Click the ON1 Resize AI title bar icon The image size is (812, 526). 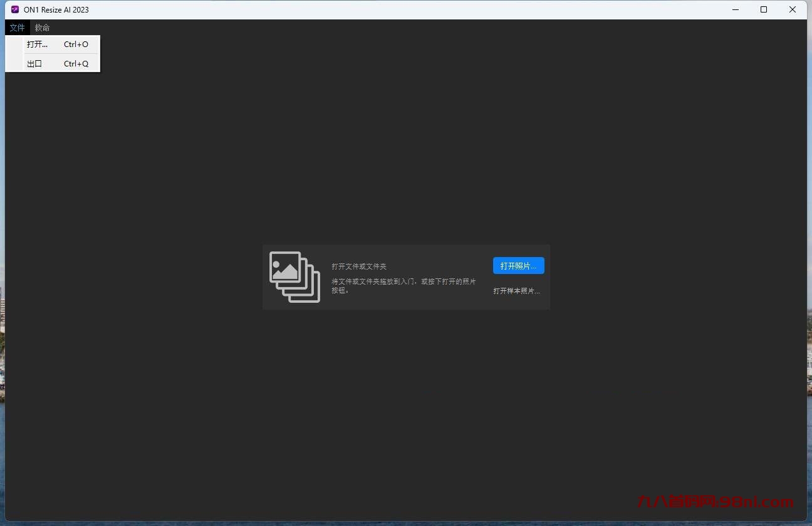(x=14, y=9)
